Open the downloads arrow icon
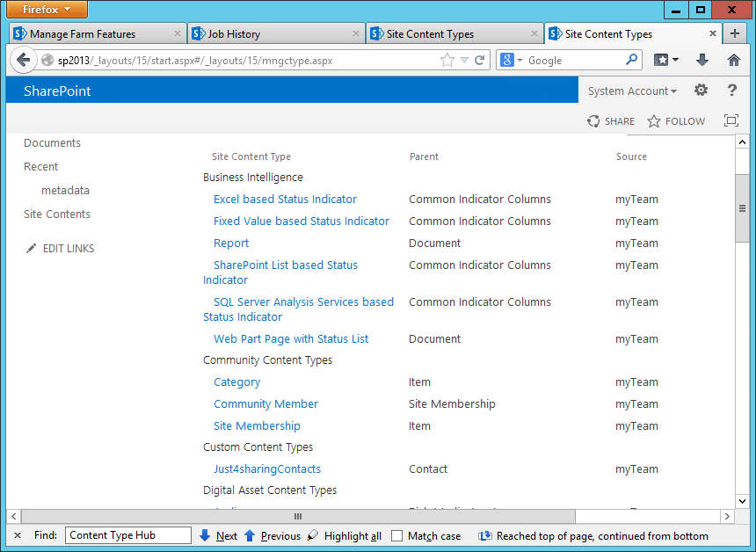756x552 pixels. point(702,60)
